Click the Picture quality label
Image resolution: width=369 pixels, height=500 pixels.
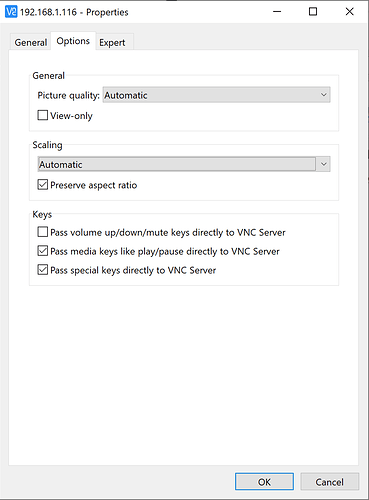pyautogui.click(x=68, y=95)
